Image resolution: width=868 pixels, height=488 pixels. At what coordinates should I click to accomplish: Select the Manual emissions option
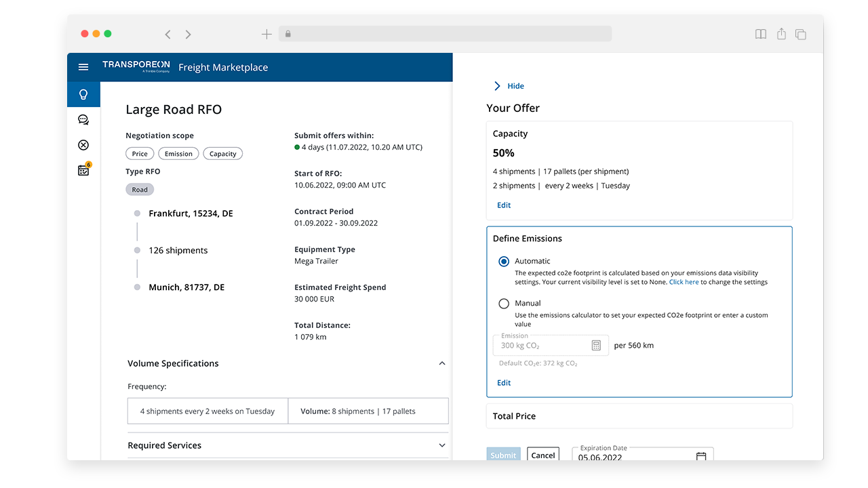tap(504, 304)
